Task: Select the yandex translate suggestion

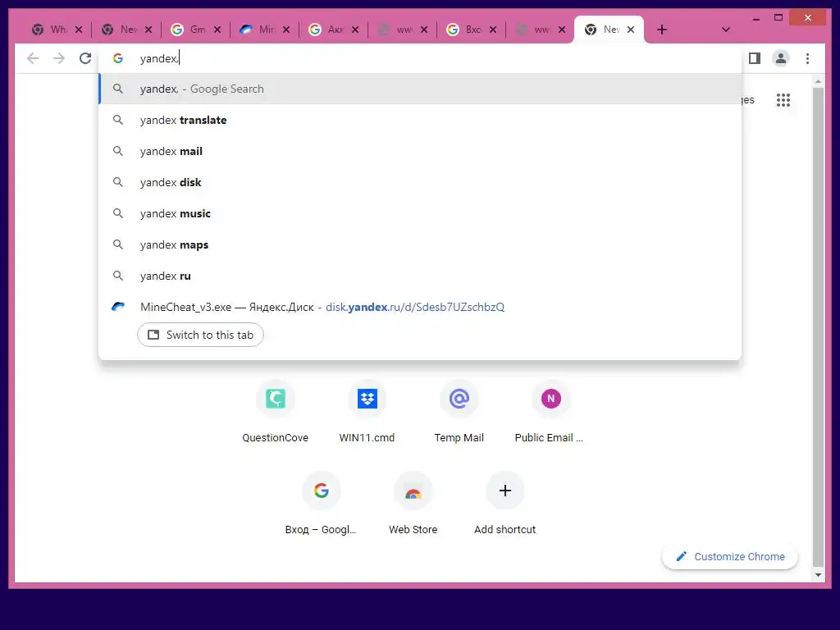Action: [x=420, y=120]
